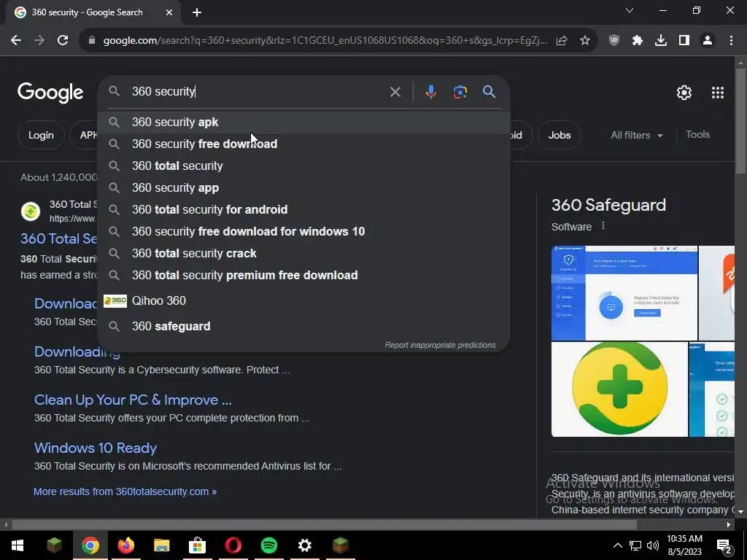Open 360 Safeguard panel more options

(x=603, y=226)
